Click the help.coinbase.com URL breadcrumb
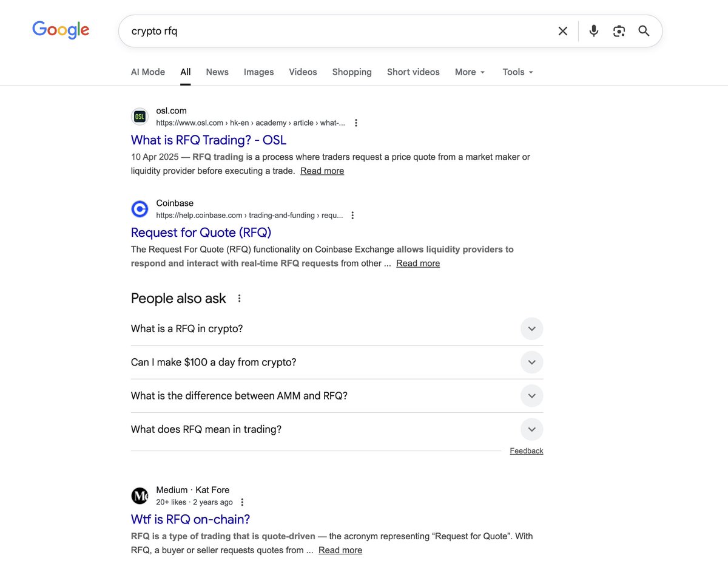Viewport: 728px width, 575px height. [x=249, y=215]
